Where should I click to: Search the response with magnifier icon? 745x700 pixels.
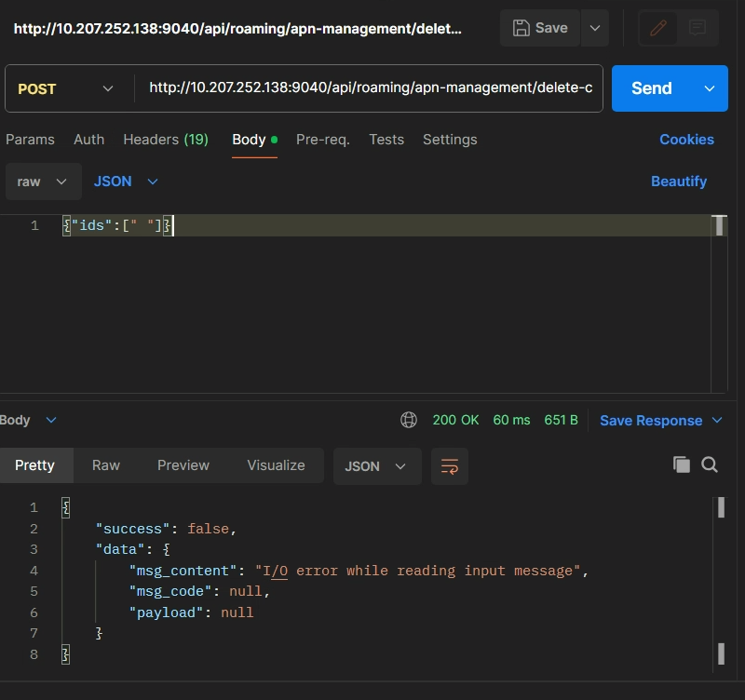[710, 465]
